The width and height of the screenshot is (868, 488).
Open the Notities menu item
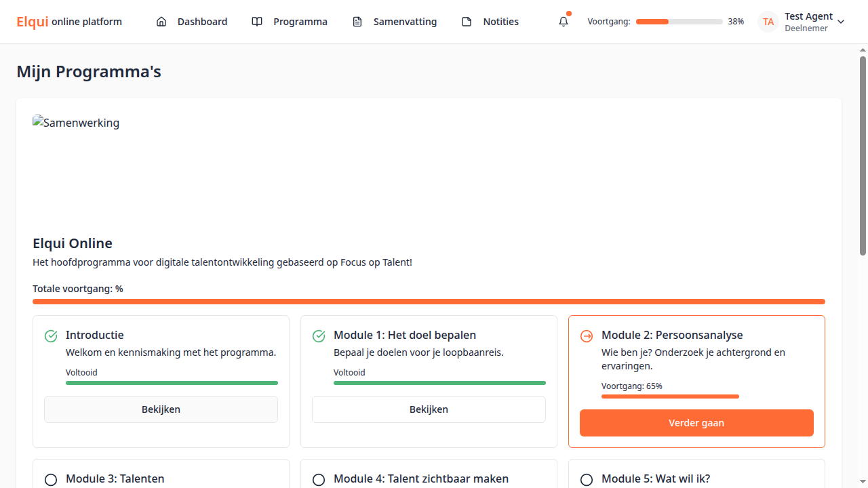click(x=500, y=22)
